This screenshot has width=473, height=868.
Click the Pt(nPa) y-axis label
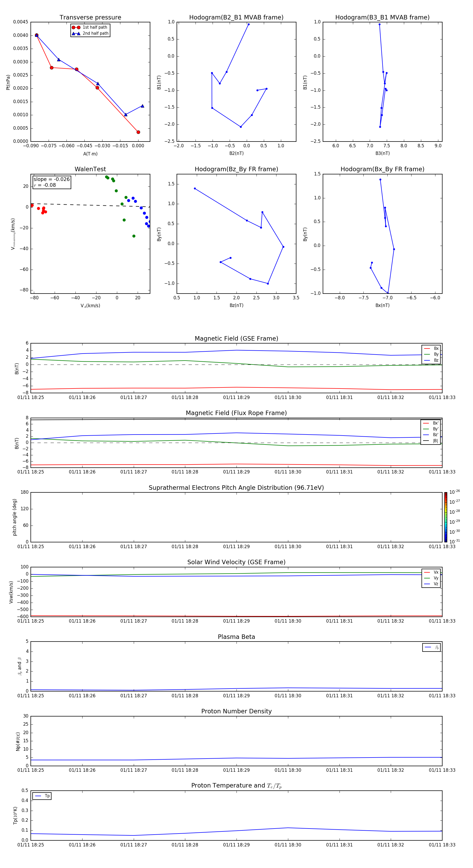8,82
